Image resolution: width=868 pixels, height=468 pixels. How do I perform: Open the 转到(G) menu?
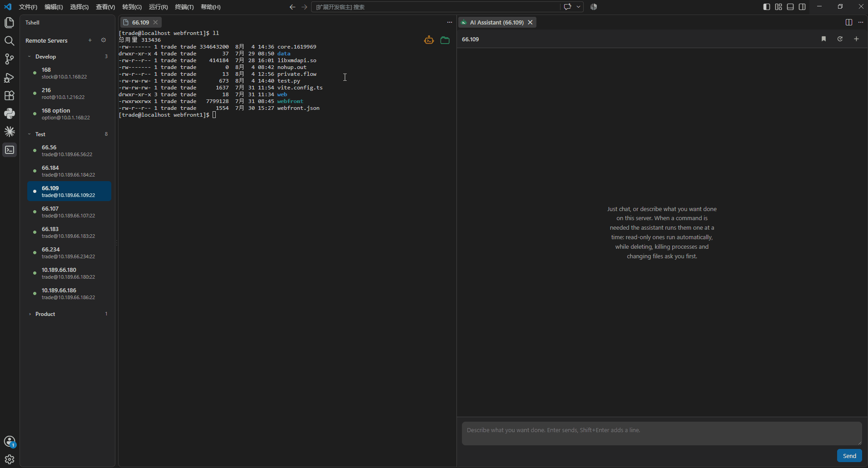click(132, 7)
